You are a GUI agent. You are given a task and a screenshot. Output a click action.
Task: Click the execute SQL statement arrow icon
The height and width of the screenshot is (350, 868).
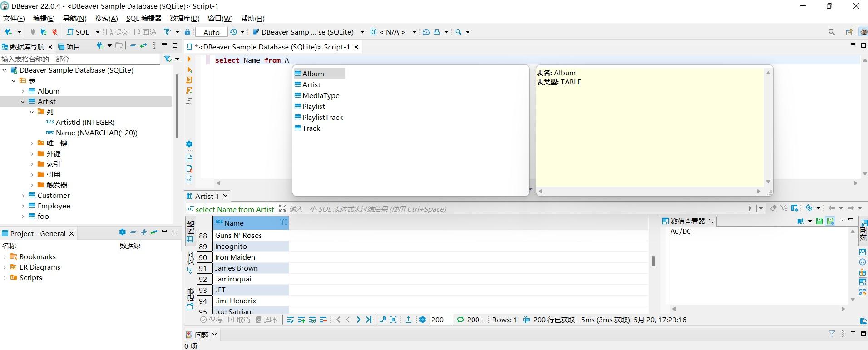coord(189,59)
